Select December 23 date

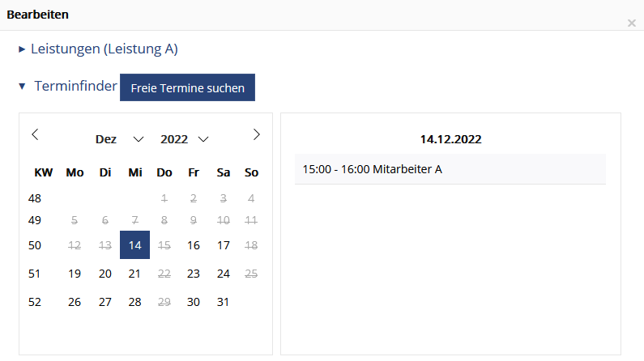(x=194, y=274)
